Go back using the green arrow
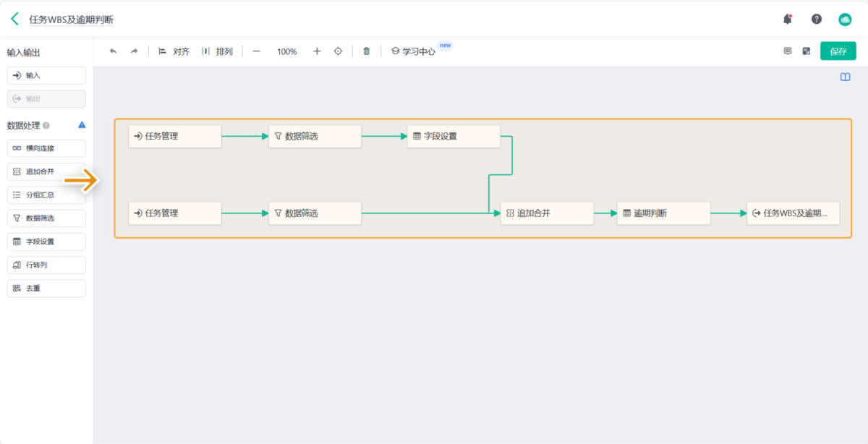Screen dimensions: 868x444 click(x=14, y=19)
